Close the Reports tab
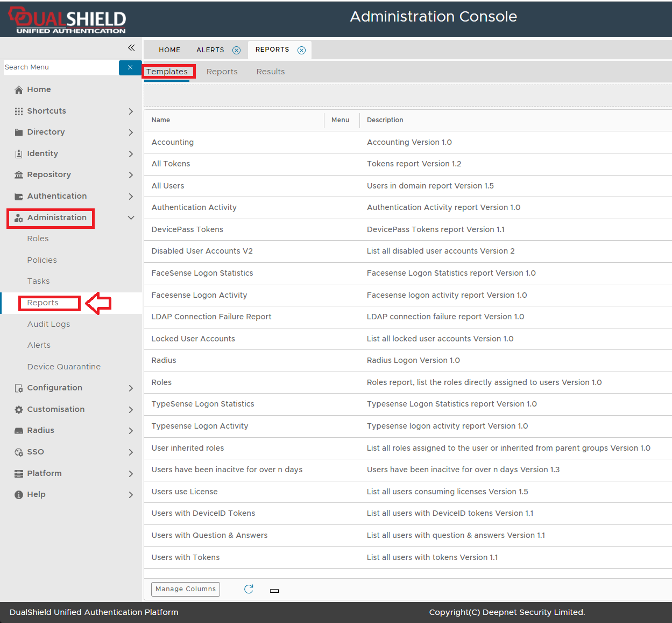The image size is (672, 623). (301, 50)
